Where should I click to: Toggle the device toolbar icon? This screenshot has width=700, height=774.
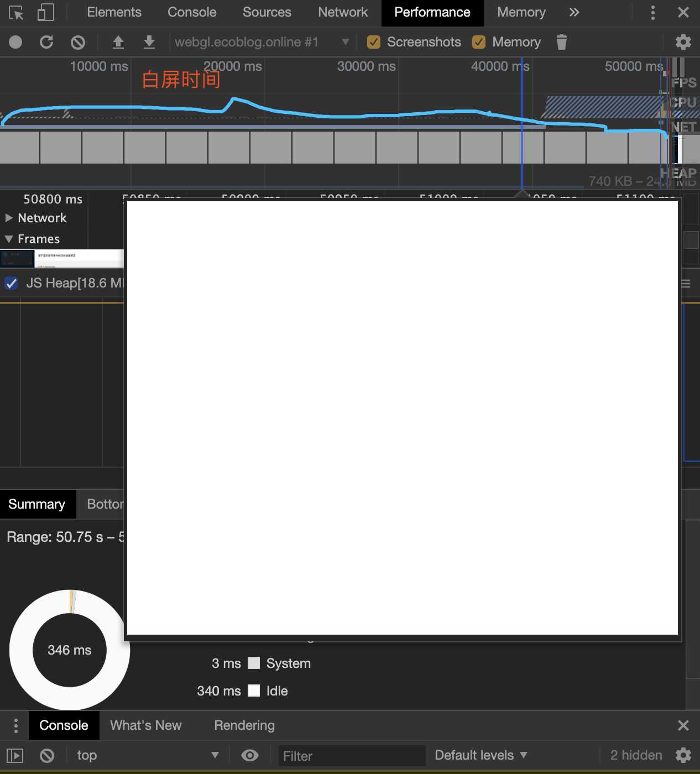[x=45, y=13]
